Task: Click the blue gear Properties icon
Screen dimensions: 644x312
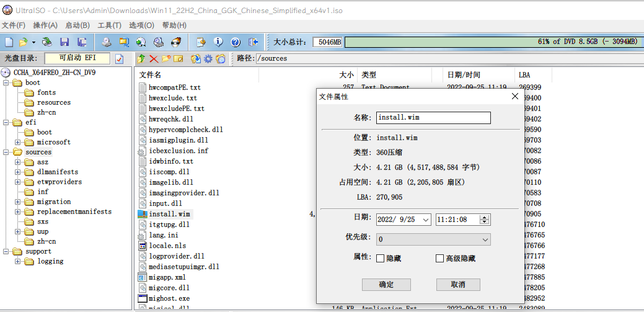Action: (208, 59)
